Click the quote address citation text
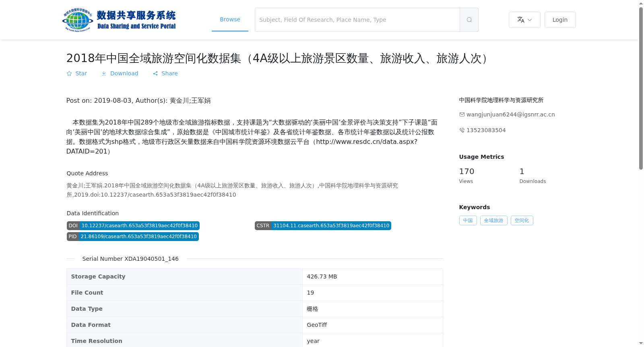This screenshot has width=644, height=347. 232,190
